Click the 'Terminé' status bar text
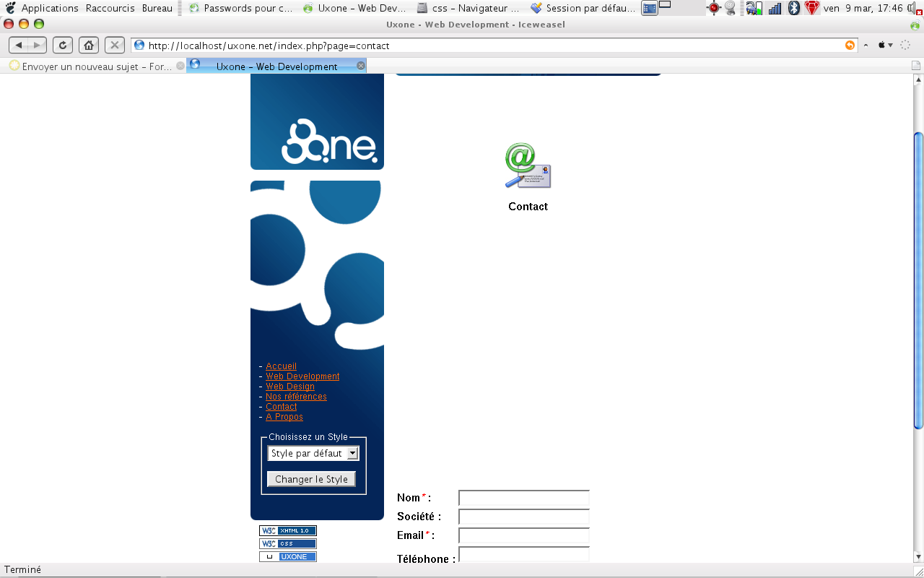The image size is (924, 578). (x=22, y=570)
